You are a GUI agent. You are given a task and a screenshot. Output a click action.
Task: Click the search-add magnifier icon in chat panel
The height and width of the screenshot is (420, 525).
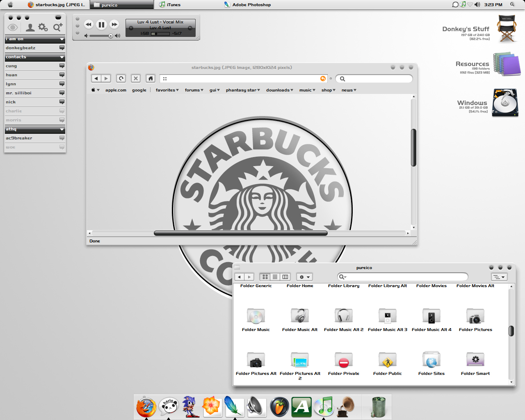[58, 27]
